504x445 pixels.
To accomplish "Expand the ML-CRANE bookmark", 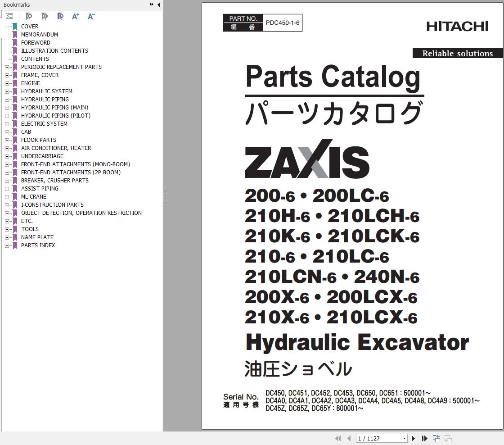I will [x=7, y=197].
